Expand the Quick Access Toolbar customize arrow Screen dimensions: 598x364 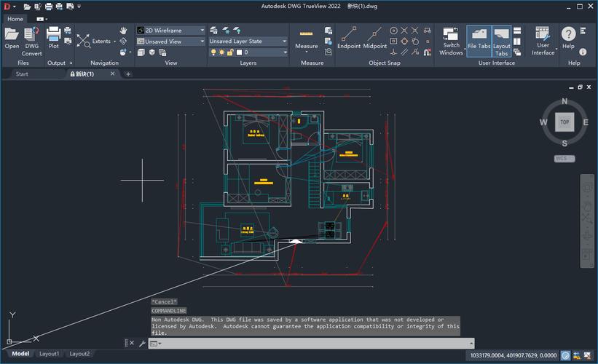[79, 6]
